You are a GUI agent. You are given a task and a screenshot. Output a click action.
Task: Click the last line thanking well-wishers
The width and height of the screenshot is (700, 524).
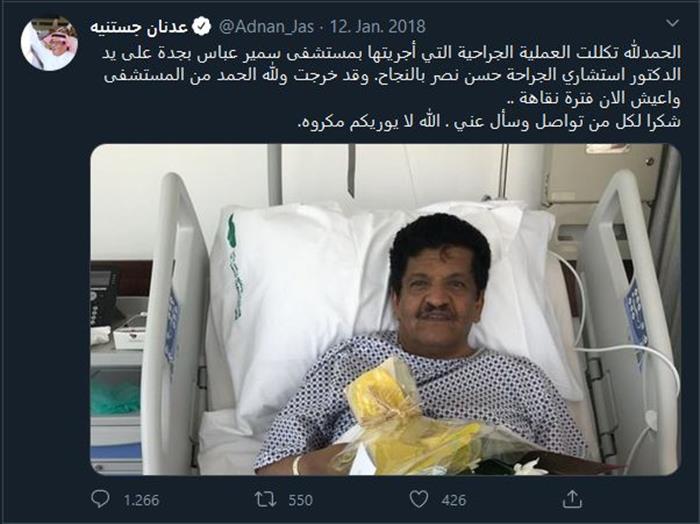pyautogui.click(x=489, y=121)
